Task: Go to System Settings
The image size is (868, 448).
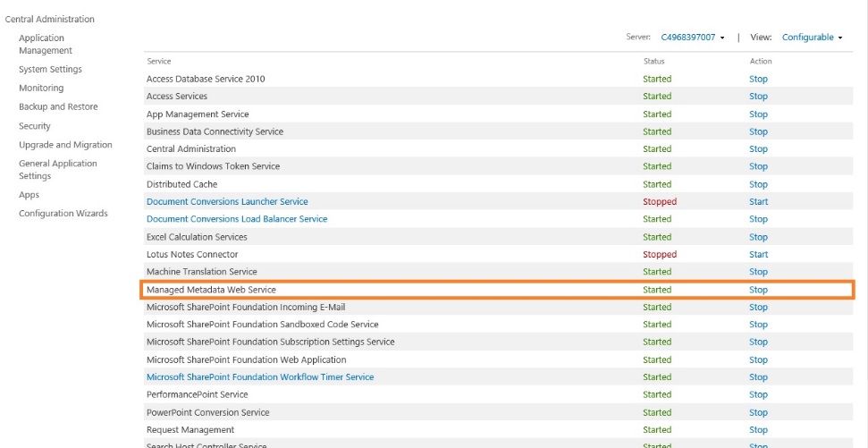Action: point(50,70)
